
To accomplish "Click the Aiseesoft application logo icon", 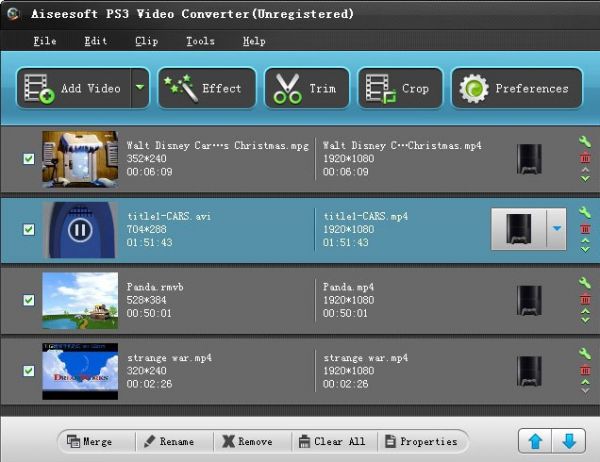I will tap(13, 14).
